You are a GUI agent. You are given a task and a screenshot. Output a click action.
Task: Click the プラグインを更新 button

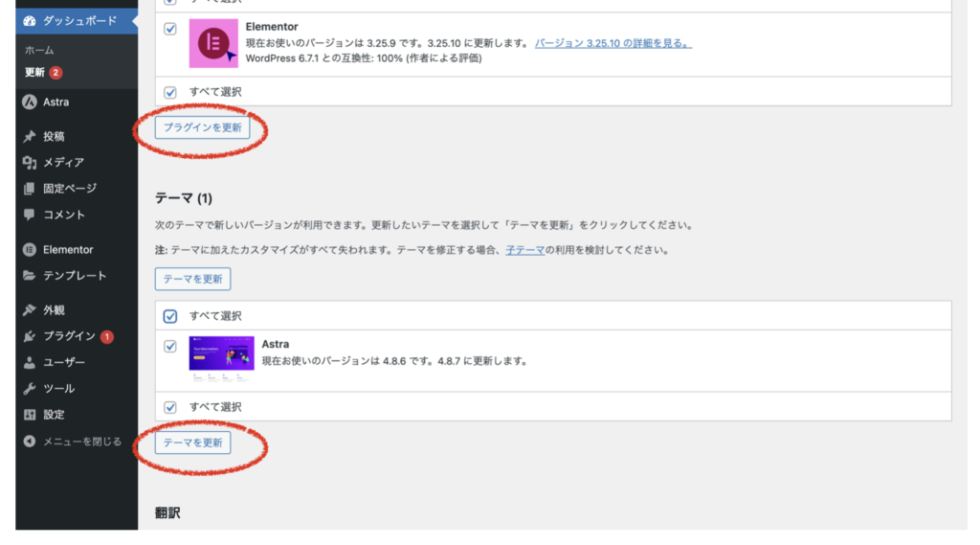pos(203,127)
